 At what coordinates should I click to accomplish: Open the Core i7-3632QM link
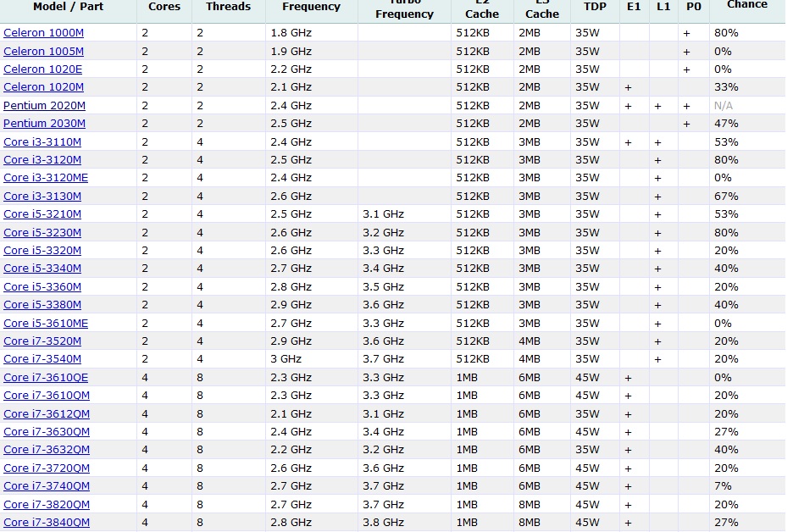47,450
